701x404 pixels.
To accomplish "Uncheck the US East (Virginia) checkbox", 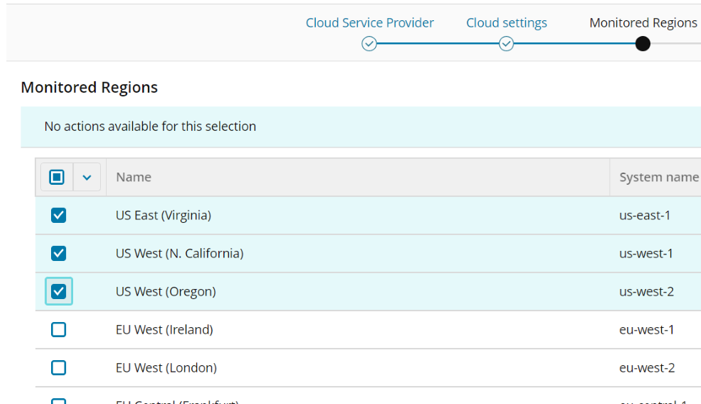I will point(58,215).
